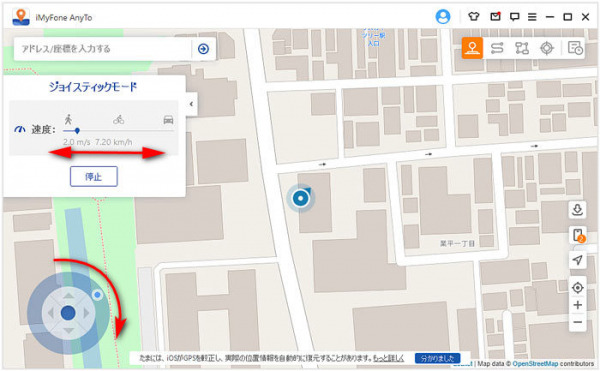Open the history records icon
Viewport: 600px width, 371px height.
coord(575,48)
